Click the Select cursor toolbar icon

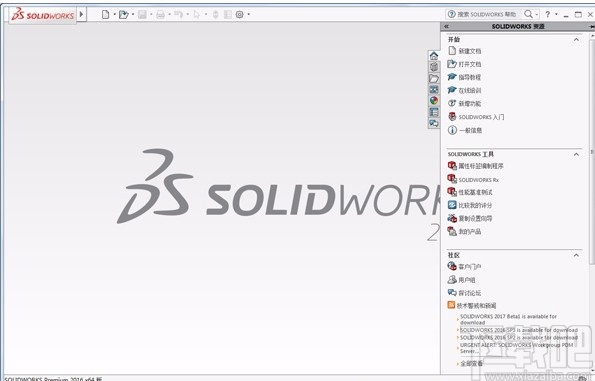click(x=197, y=14)
